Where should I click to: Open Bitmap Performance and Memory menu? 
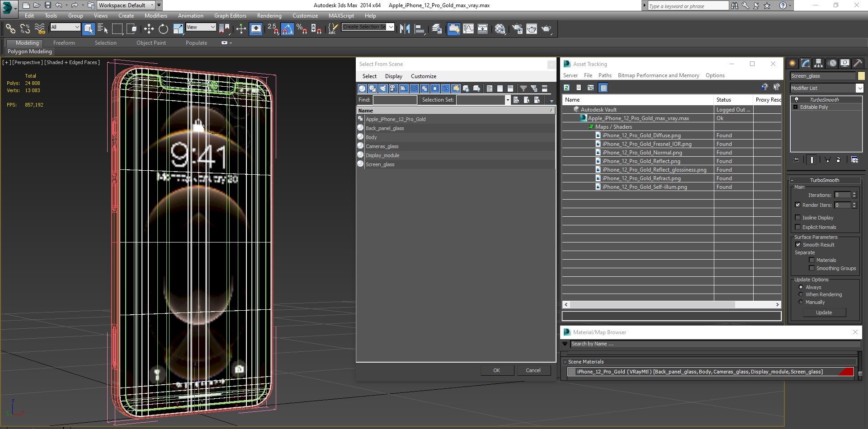(x=658, y=75)
